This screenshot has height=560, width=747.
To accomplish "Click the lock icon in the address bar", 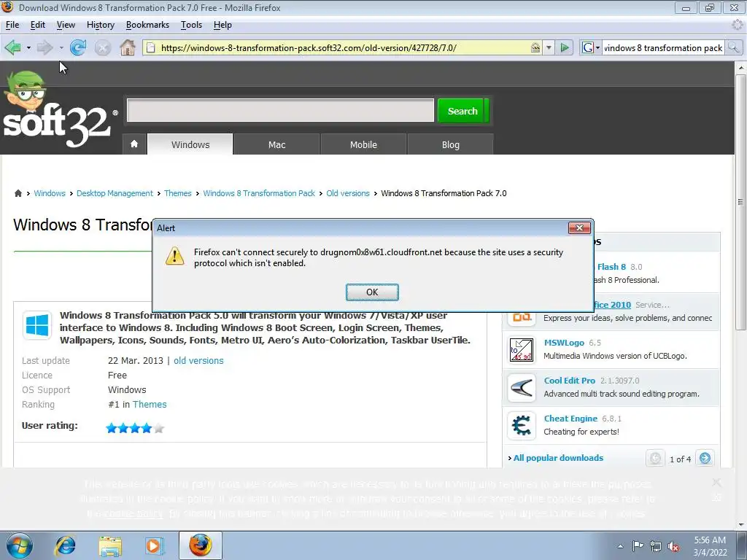I will (535, 47).
